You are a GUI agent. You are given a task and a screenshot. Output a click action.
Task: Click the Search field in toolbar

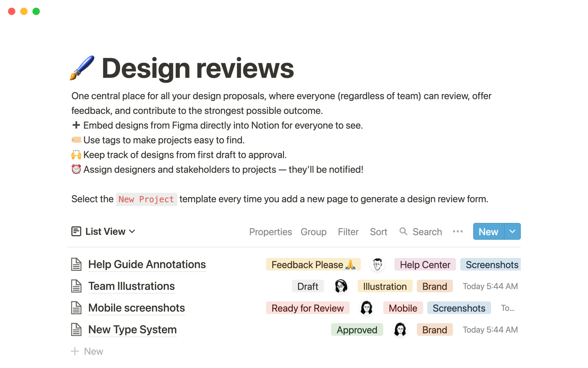coord(427,232)
